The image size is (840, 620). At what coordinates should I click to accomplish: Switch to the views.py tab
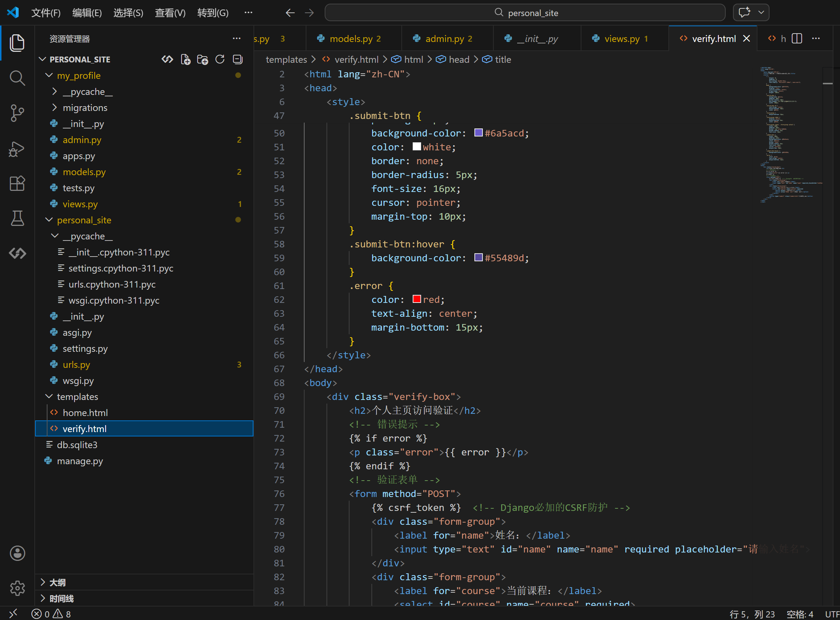click(x=622, y=39)
